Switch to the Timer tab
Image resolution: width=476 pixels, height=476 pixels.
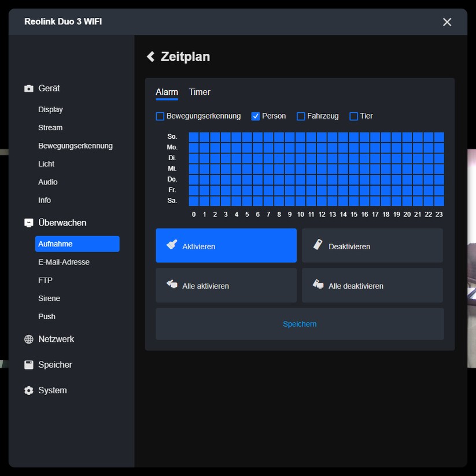199,92
